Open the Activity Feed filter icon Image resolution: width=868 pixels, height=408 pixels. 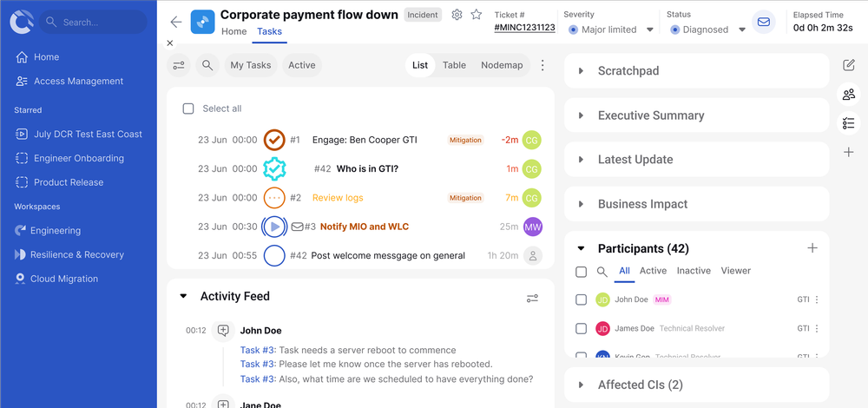coord(532,298)
